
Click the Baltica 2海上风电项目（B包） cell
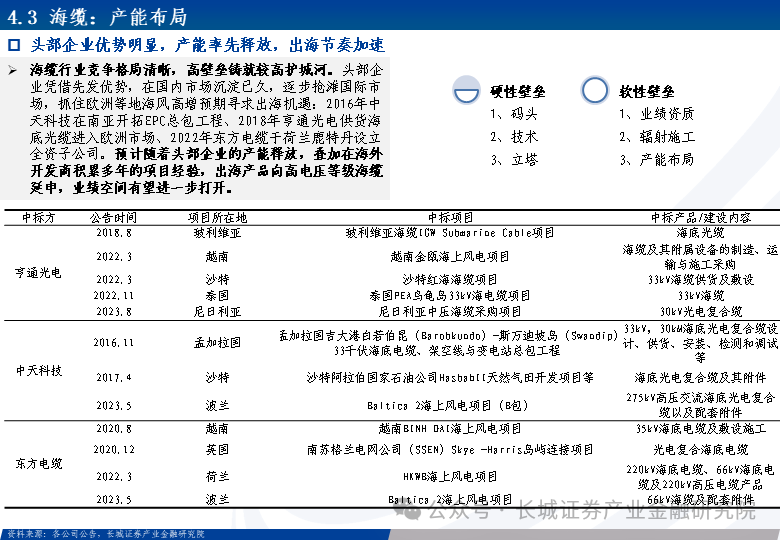(x=448, y=405)
